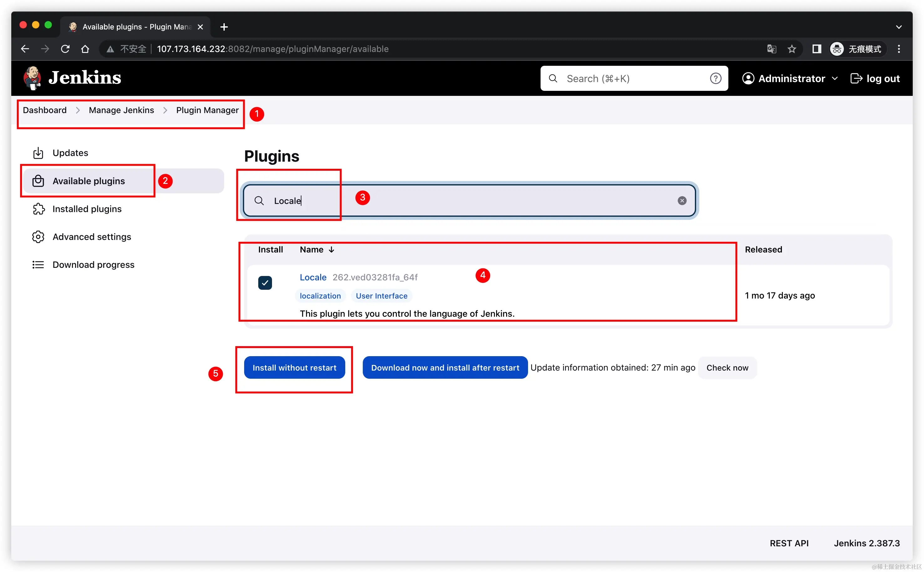Click the browser address bar URL
Screen dimensions: 924x572
[x=273, y=49]
